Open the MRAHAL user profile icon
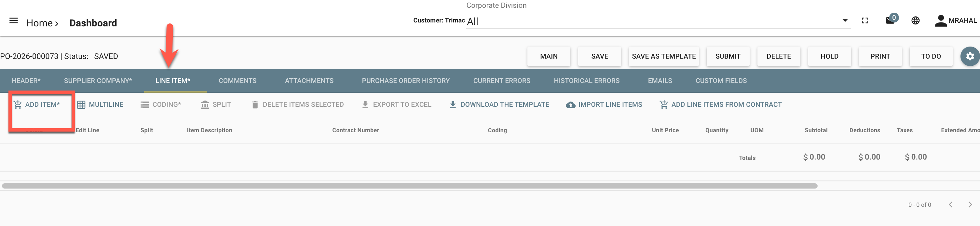The width and height of the screenshot is (980, 226). pyautogui.click(x=940, y=21)
